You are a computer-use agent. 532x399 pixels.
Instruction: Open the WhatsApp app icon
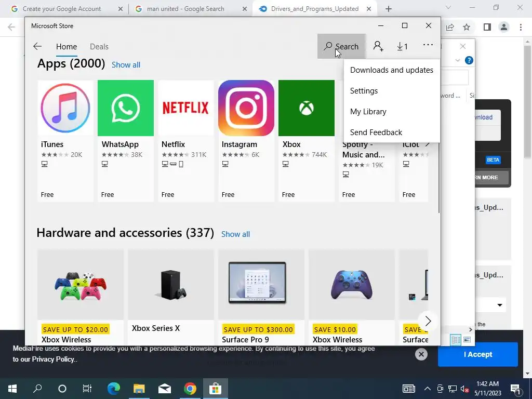click(x=126, y=108)
